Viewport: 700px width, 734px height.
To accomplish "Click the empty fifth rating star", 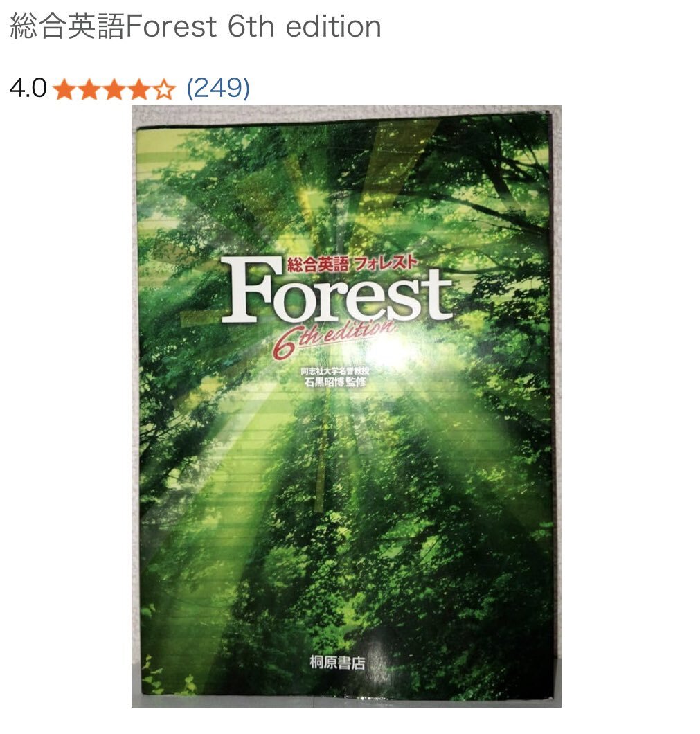I will (x=163, y=89).
